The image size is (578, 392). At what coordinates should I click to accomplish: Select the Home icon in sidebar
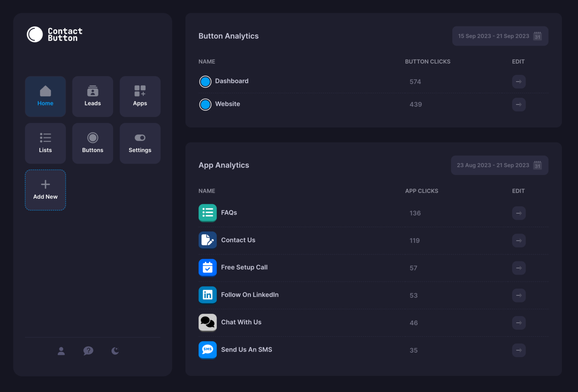tap(45, 96)
